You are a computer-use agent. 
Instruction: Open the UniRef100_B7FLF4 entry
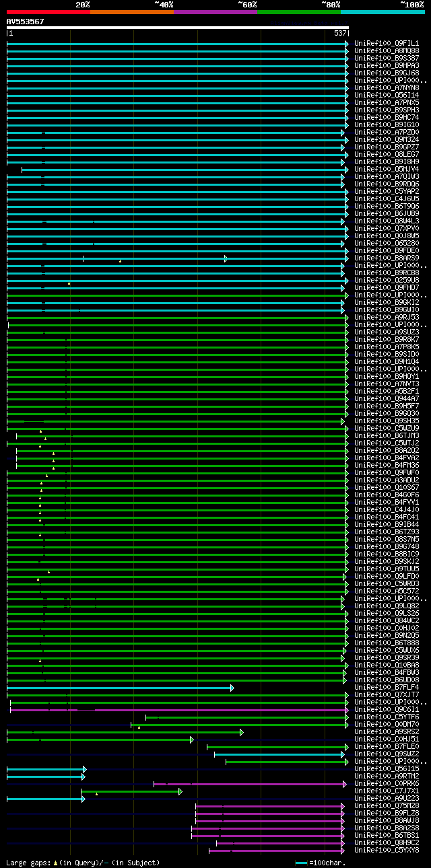tap(387, 687)
